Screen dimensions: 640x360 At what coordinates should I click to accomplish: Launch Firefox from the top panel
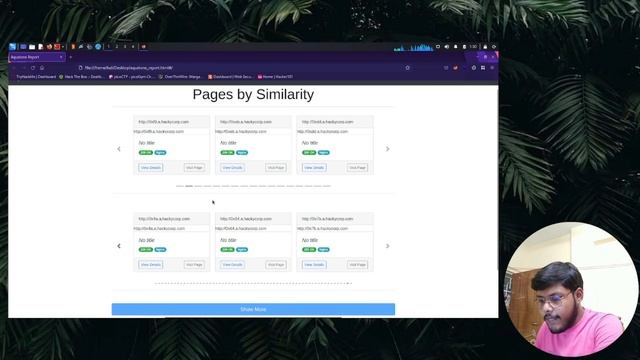[49, 47]
